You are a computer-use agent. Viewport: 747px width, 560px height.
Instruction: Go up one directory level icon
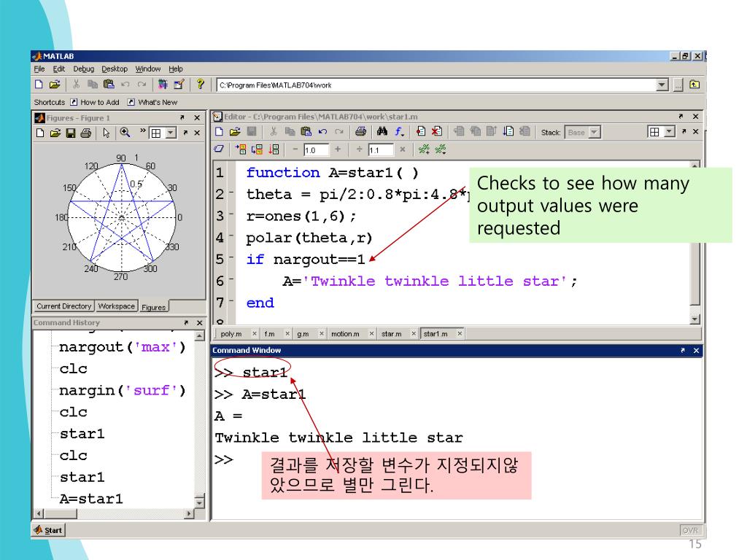click(694, 85)
